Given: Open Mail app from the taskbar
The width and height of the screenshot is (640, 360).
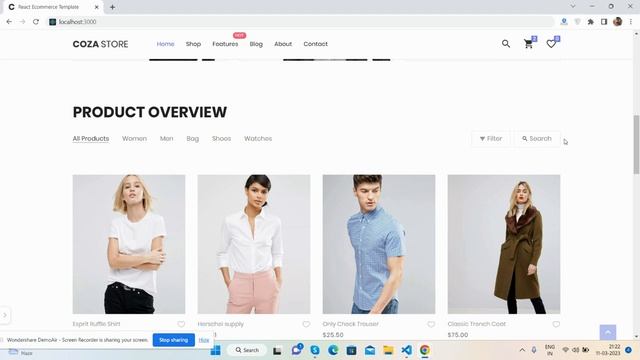Looking at the screenshot, I should [x=370, y=350].
